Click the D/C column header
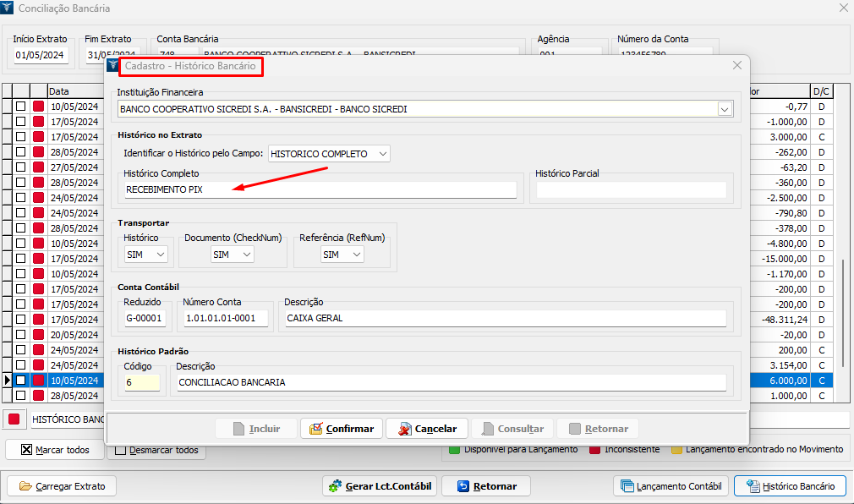Image resolution: width=854 pixels, height=504 pixels. [820, 90]
